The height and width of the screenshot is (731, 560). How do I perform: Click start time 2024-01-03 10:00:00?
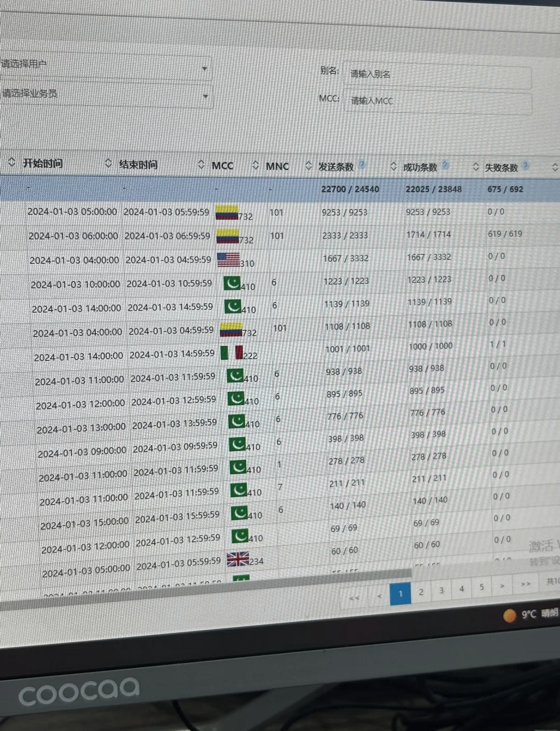point(75,284)
